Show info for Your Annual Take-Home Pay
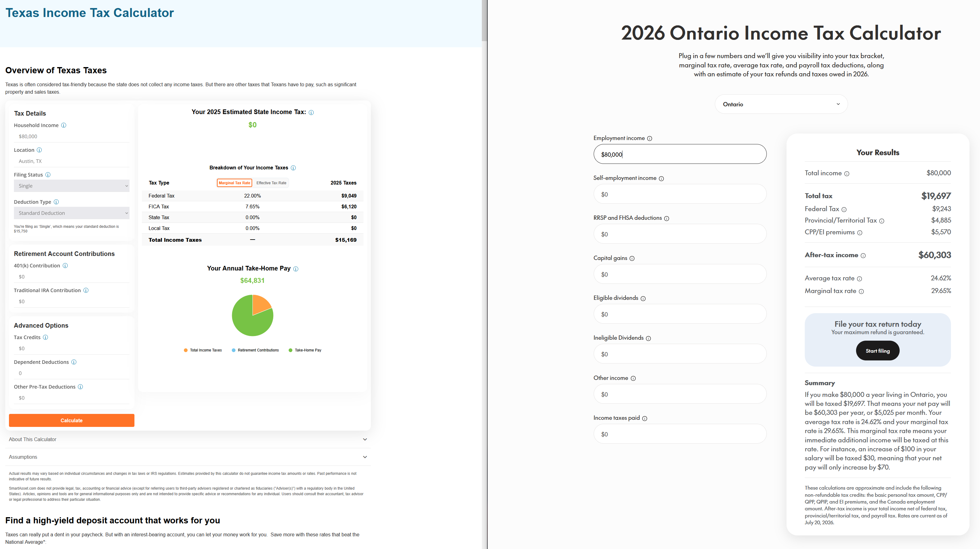The width and height of the screenshot is (980, 549). tap(296, 269)
